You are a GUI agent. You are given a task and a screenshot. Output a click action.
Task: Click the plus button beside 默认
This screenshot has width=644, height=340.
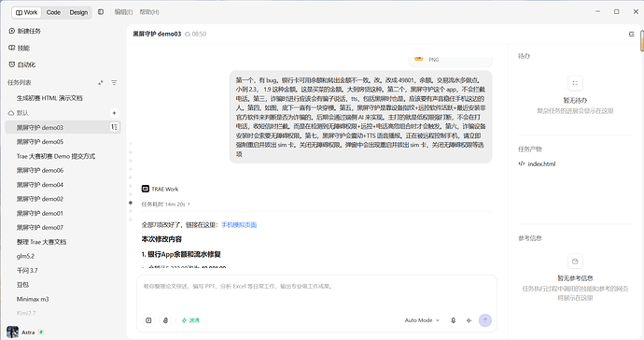114,113
